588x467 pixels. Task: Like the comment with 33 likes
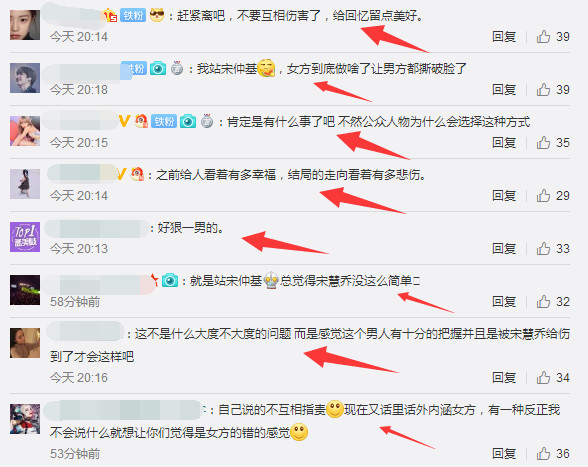543,248
